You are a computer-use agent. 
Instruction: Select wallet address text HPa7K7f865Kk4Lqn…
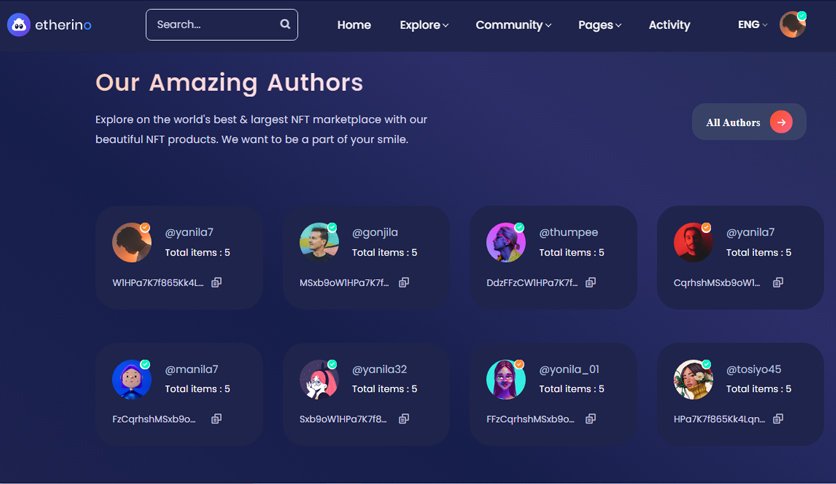coord(719,419)
